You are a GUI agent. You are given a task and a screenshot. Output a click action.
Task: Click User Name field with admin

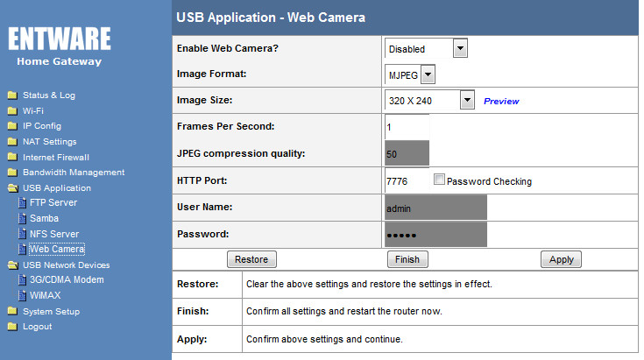coord(435,208)
